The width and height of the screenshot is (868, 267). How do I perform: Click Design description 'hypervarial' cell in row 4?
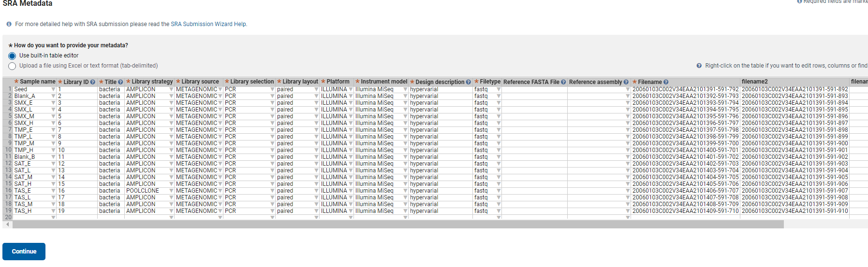(441, 110)
